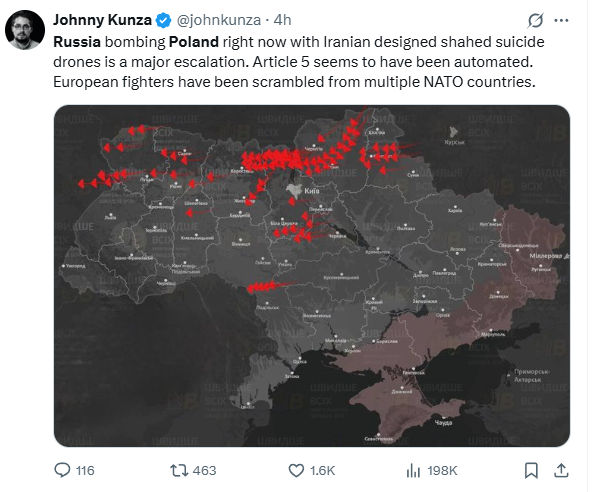The height and width of the screenshot is (492, 595).
Task: Click the share upload icon
Action: click(561, 470)
